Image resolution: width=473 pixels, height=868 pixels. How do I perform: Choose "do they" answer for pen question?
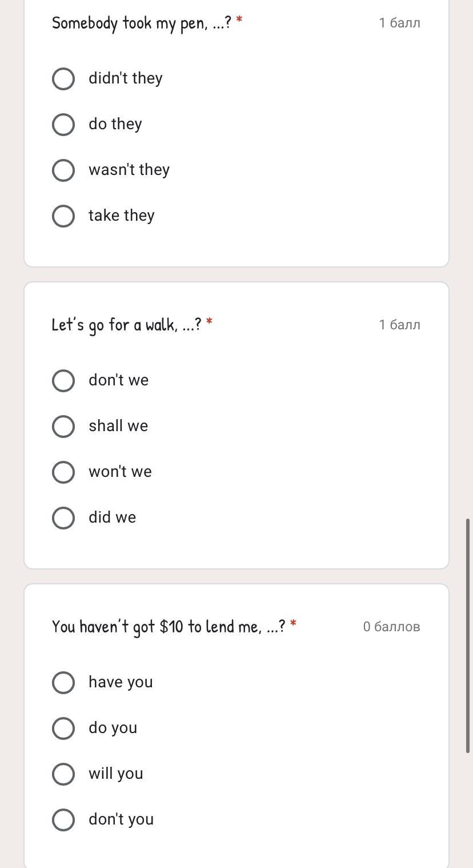pyautogui.click(x=63, y=125)
